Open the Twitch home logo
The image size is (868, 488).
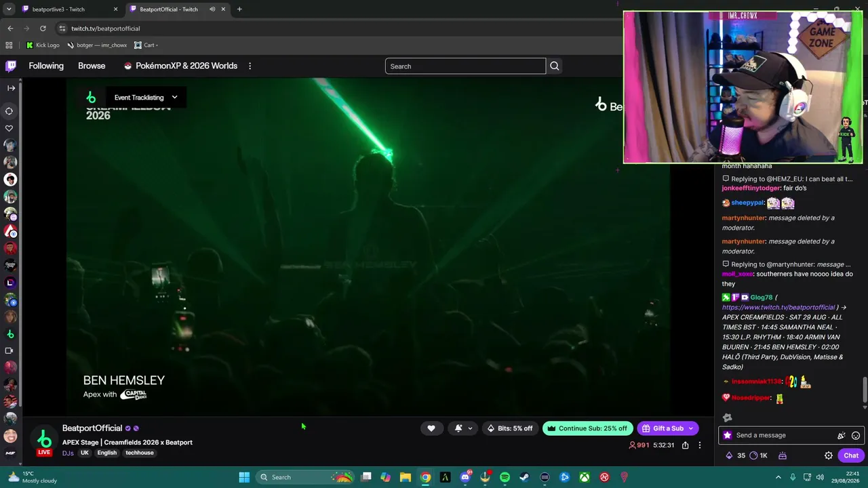click(x=11, y=66)
